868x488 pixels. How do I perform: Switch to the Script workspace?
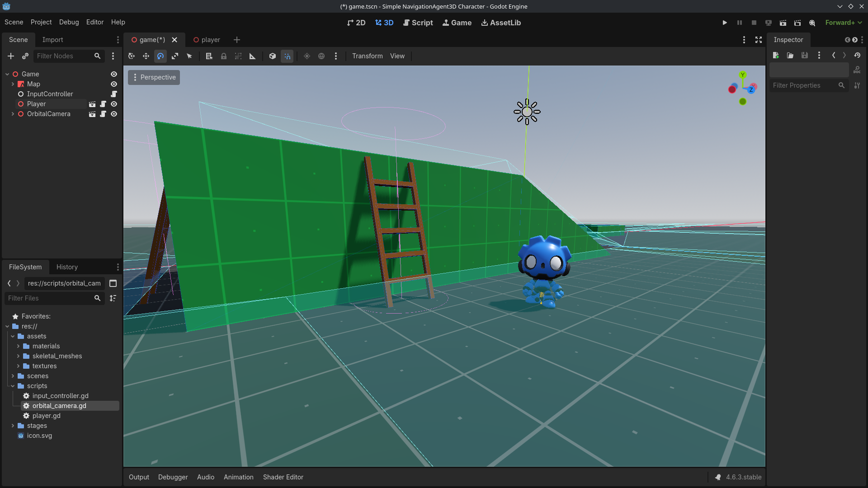[418, 23]
